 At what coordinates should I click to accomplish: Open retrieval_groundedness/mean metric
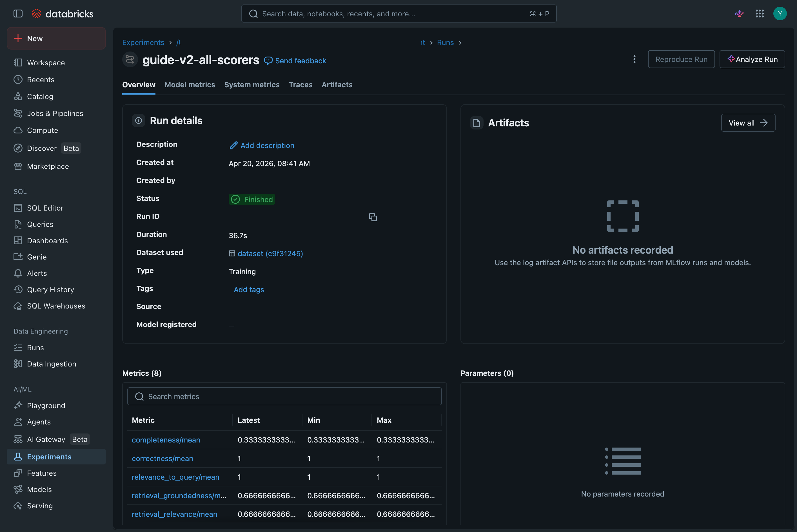click(179, 496)
